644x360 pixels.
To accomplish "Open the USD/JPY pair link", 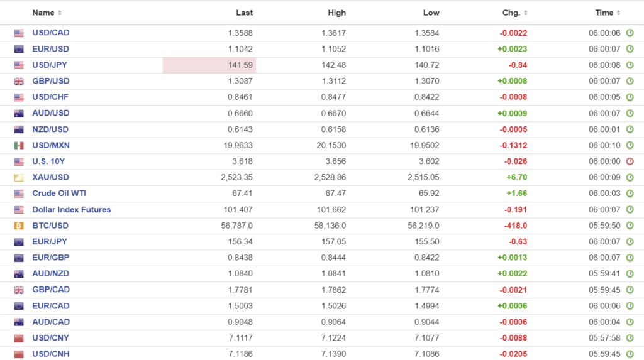I will coord(50,65).
